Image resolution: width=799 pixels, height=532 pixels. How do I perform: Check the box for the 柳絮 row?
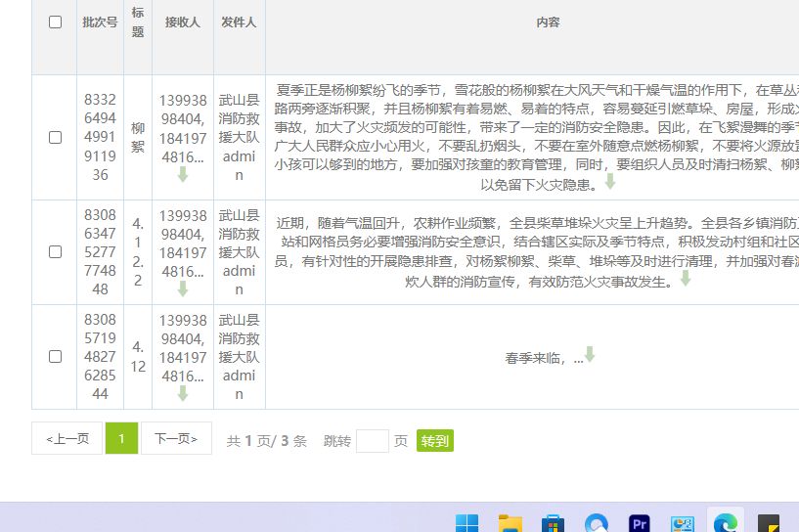[x=55, y=138]
